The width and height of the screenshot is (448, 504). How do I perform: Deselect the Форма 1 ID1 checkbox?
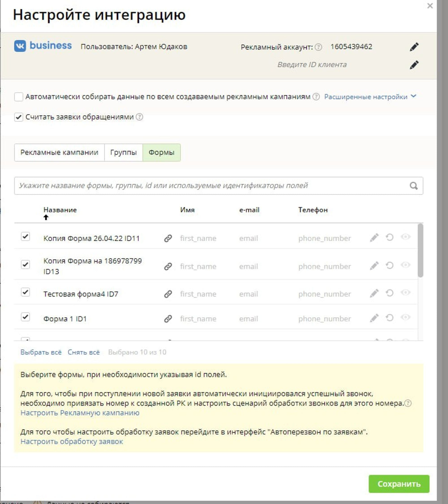(25, 317)
